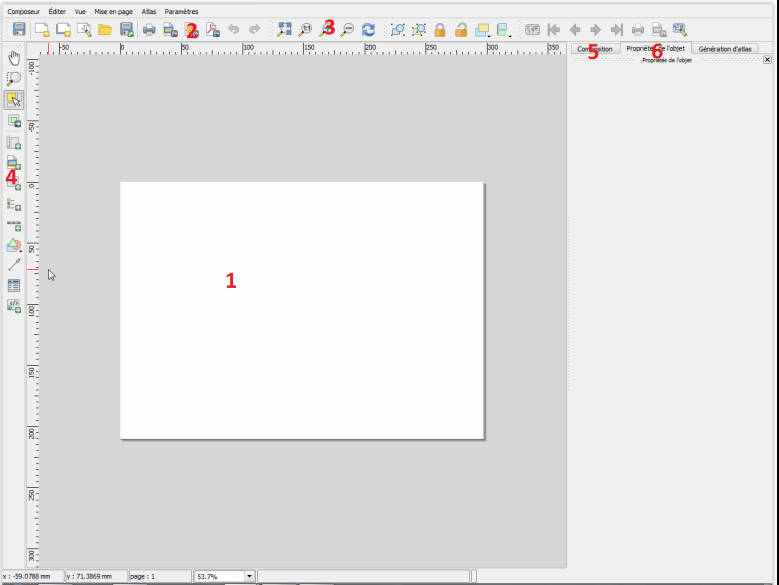Select the Zoom magnifier tool
779x585 pixels.
click(14, 78)
